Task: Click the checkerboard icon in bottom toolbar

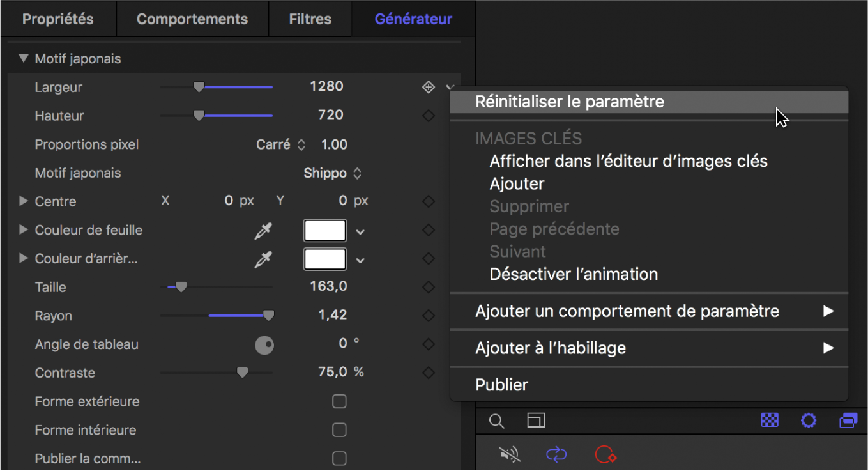Action: [770, 420]
